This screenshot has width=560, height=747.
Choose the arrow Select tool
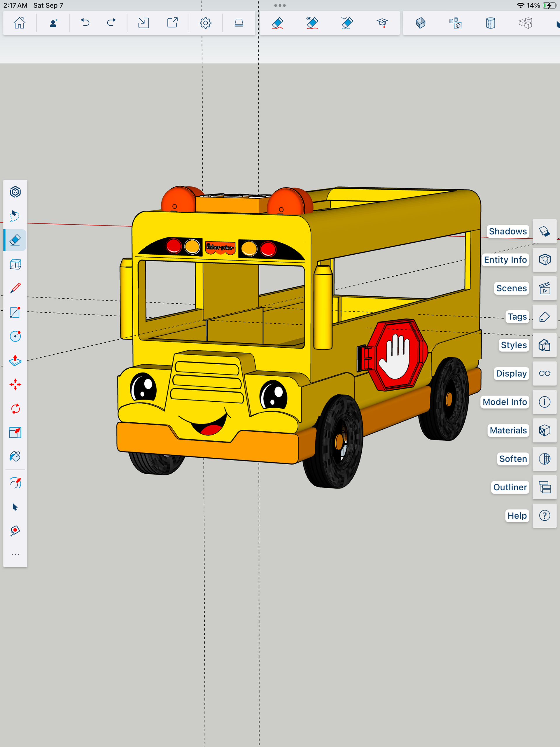pos(15,507)
